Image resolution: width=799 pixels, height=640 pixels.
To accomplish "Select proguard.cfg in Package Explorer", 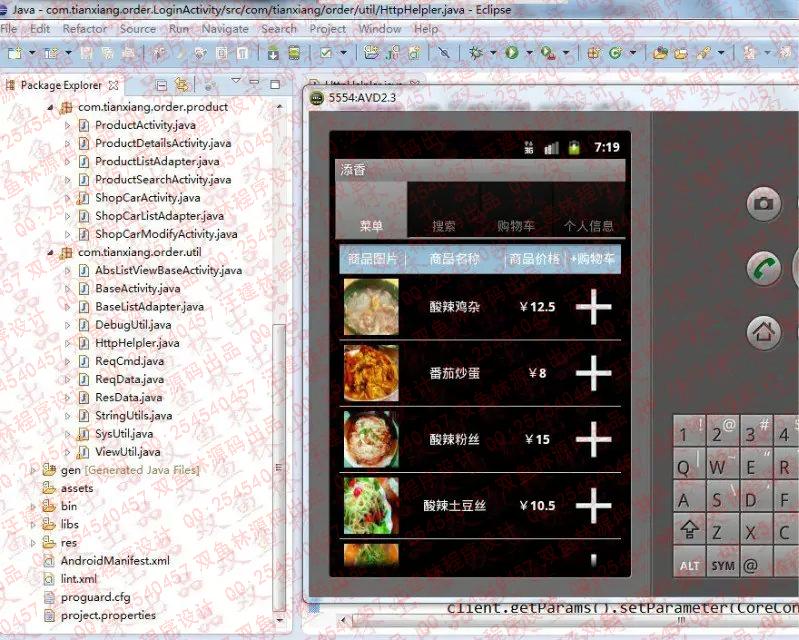I will (x=95, y=597).
